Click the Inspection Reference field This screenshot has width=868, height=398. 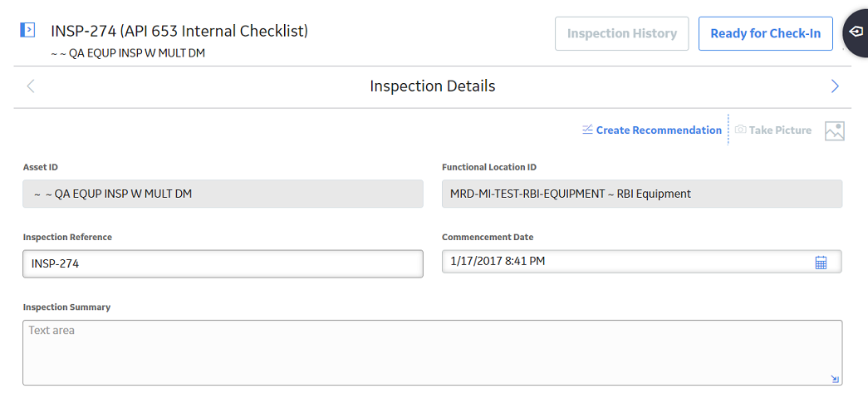pos(223,264)
